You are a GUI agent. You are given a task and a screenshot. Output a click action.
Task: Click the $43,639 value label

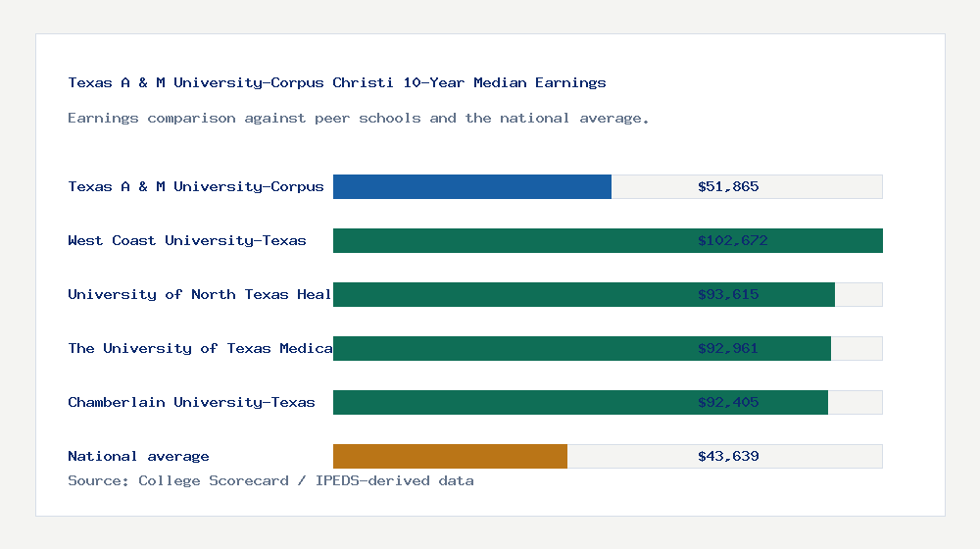tap(728, 457)
